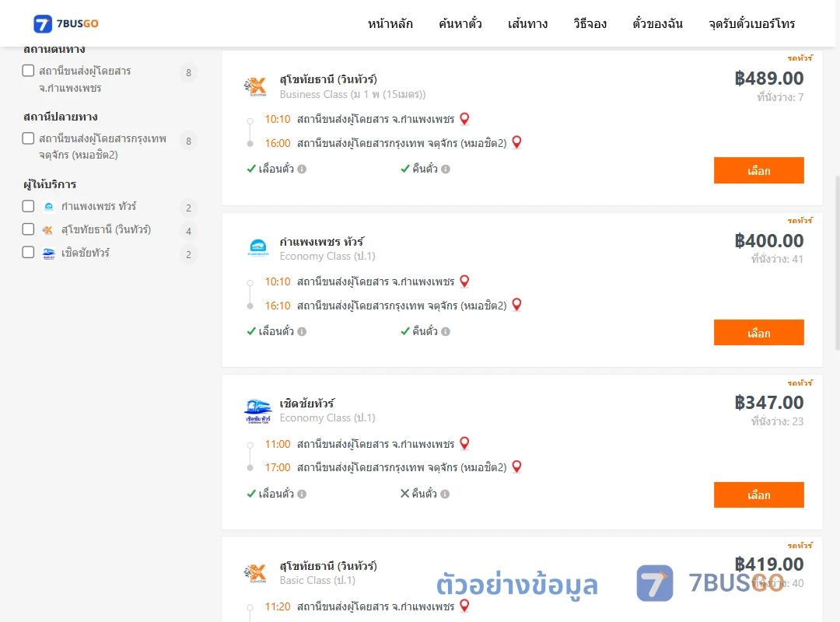Viewport: 840px width, 622px height.
Task: Click เลื่อนตั๋ว info icon on ฿347.00 card
Action: pos(302,494)
